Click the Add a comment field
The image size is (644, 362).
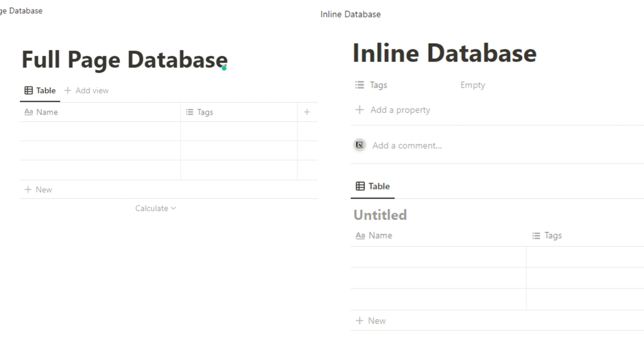[x=407, y=145]
